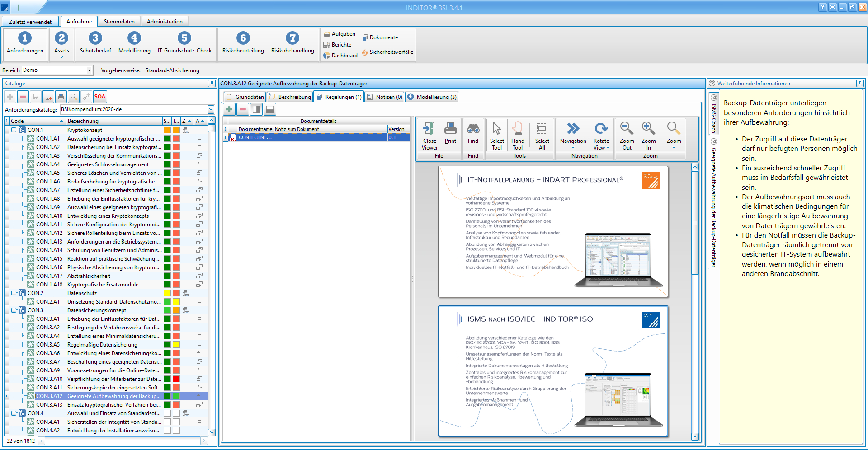Switch to the Zuletzt verwendet tab
This screenshot has width=868, height=450.
click(30, 22)
